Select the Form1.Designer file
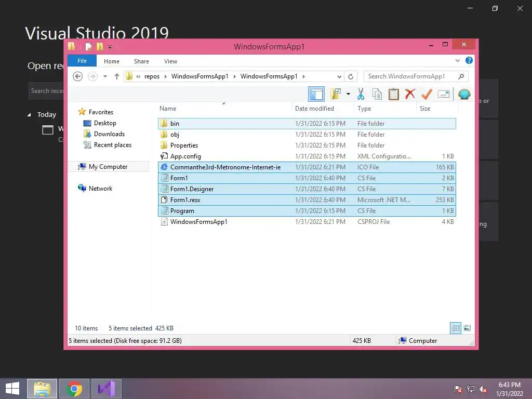 tap(307, 189)
